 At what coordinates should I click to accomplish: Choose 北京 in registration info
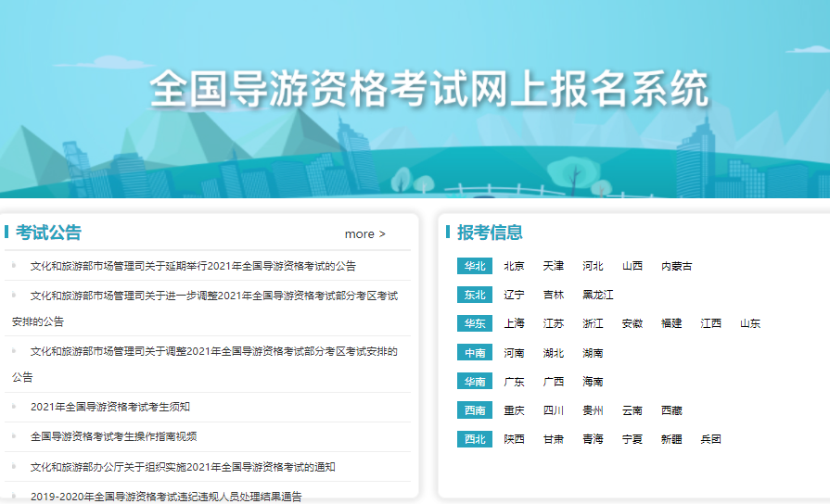click(x=514, y=266)
